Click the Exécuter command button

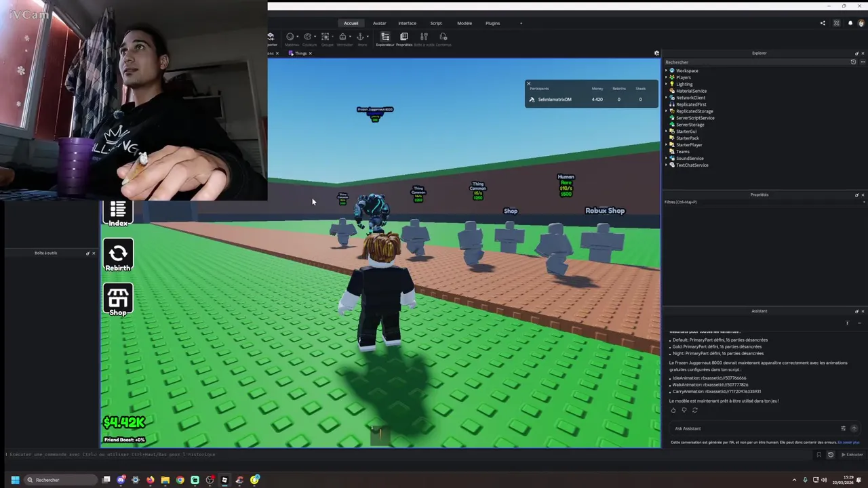pyautogui.click(x=852, y=455)
